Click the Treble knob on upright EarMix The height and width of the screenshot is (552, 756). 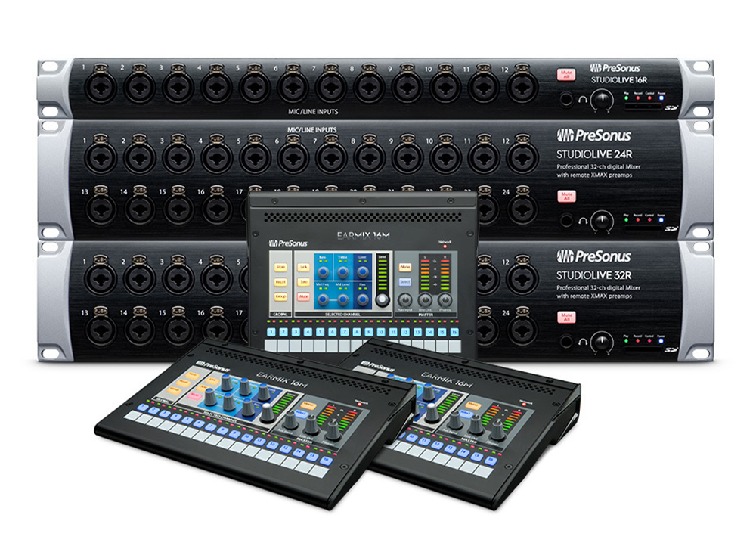(x=342, y=272)
